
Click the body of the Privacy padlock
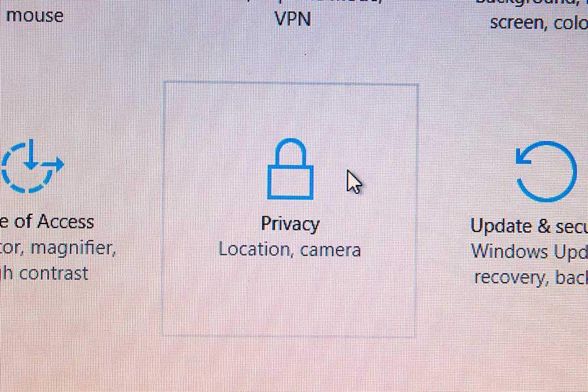[x=290, y=183]
